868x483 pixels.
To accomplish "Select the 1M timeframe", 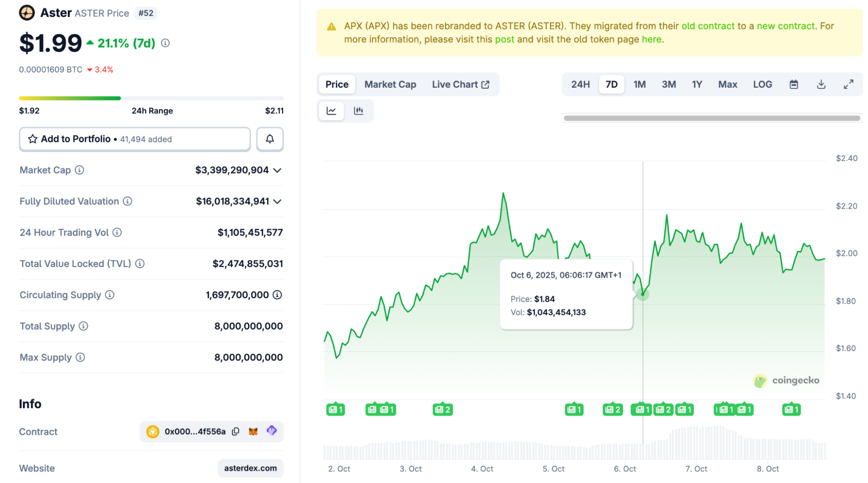I will pyautogui.click(x=639, y=84).
